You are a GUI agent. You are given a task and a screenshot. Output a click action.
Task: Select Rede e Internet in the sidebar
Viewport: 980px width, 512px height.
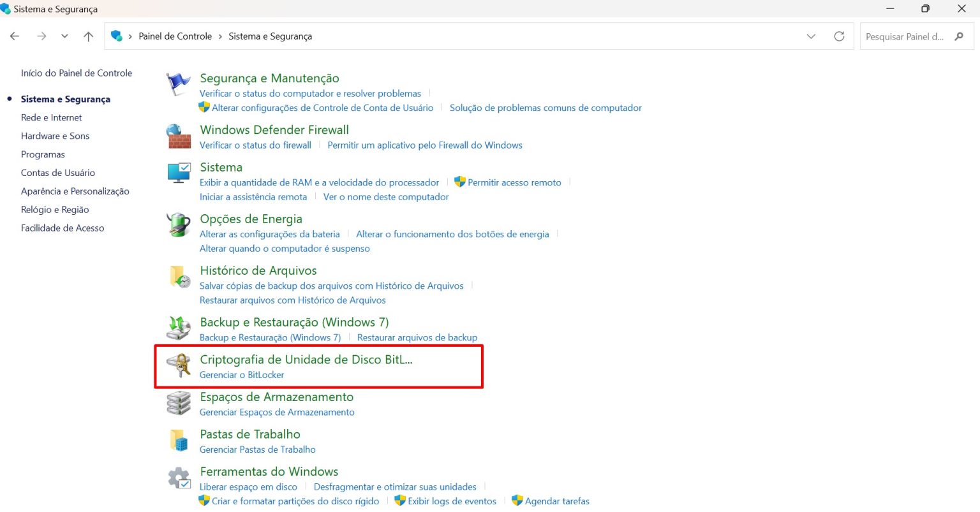pyautogui.click(x=51, y=117)
